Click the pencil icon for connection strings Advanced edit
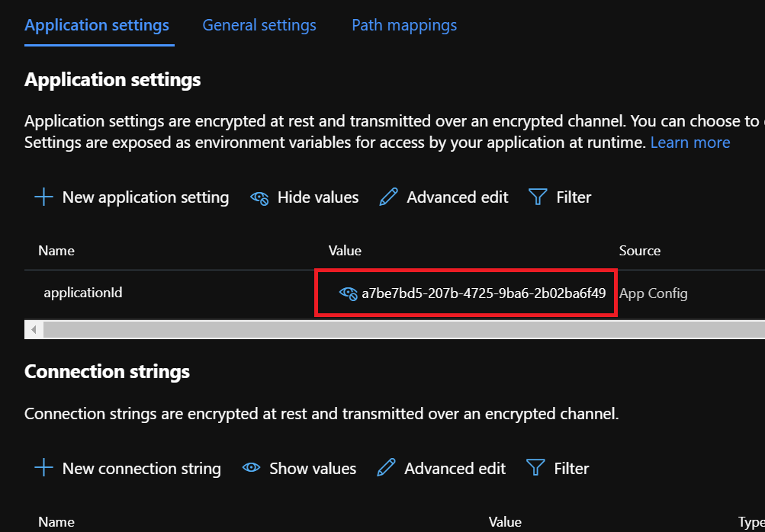The image size is (765, 532). 387,468
